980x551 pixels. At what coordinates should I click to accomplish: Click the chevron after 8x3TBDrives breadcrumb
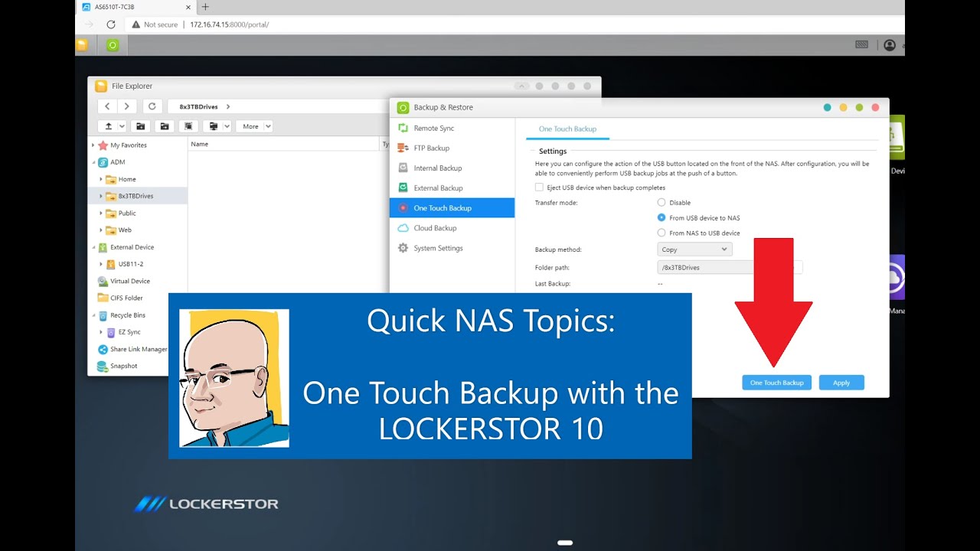(x=227, y=106)
